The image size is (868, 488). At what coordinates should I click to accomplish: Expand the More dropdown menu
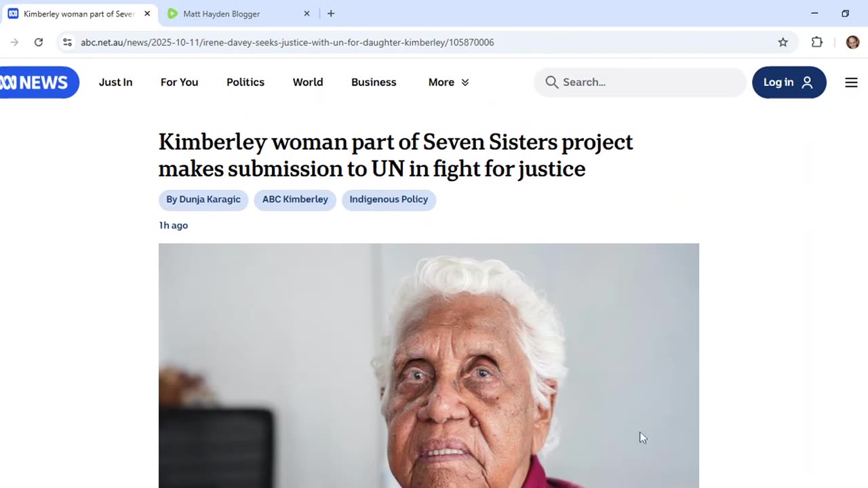448,82
